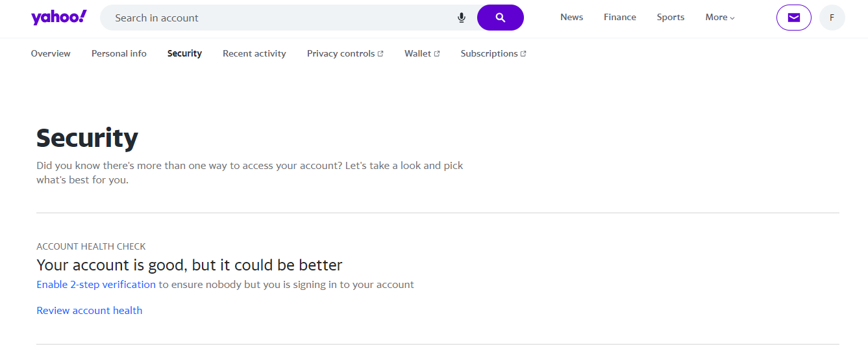This screenshot has width=868, height=353.
Task: Visit Sports section
Action: coord(671,18)
